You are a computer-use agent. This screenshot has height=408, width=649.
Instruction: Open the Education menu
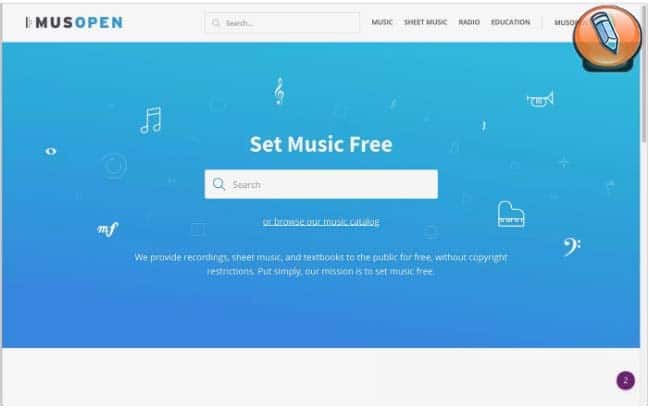pos(510,22)
